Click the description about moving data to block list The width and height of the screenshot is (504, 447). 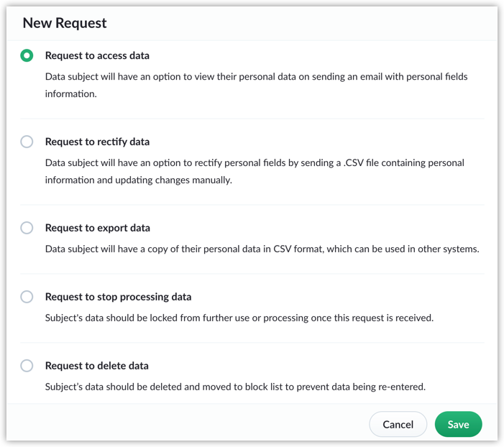(x=235, y=387)
